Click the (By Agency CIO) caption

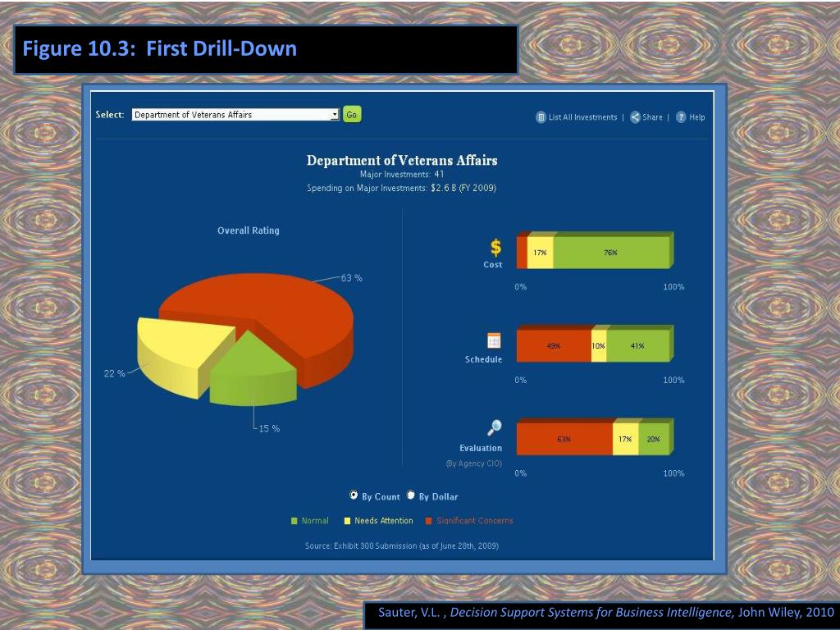(474, 463)
